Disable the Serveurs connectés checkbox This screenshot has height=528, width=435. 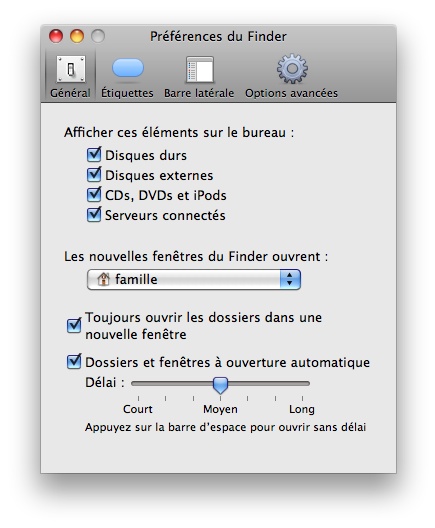click(x=94, y=215)
